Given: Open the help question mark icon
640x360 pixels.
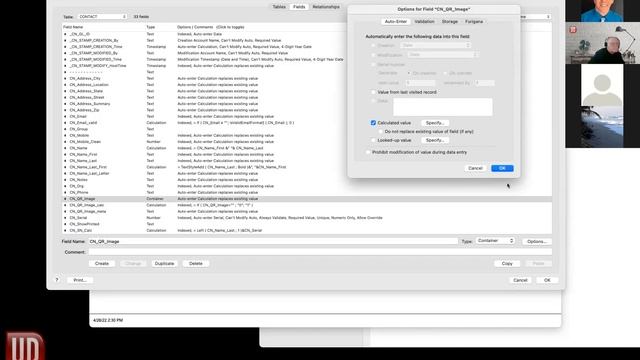Looking at the screenshot, I should pos(57,280).
